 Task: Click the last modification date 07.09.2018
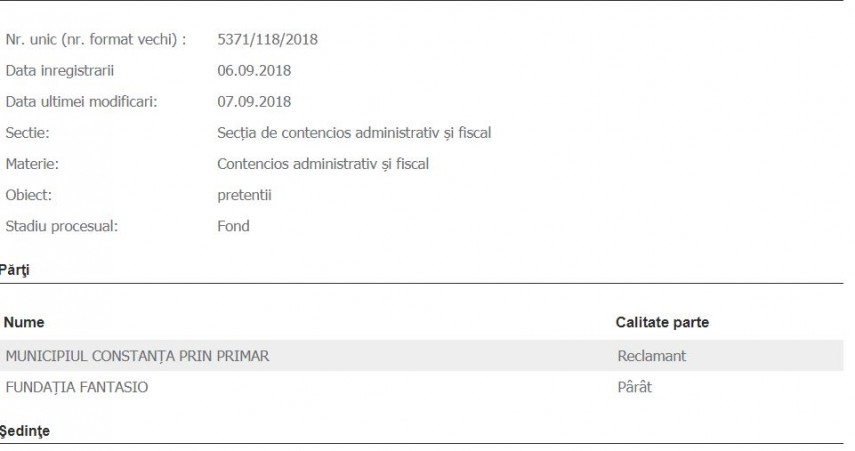[254, 102]
